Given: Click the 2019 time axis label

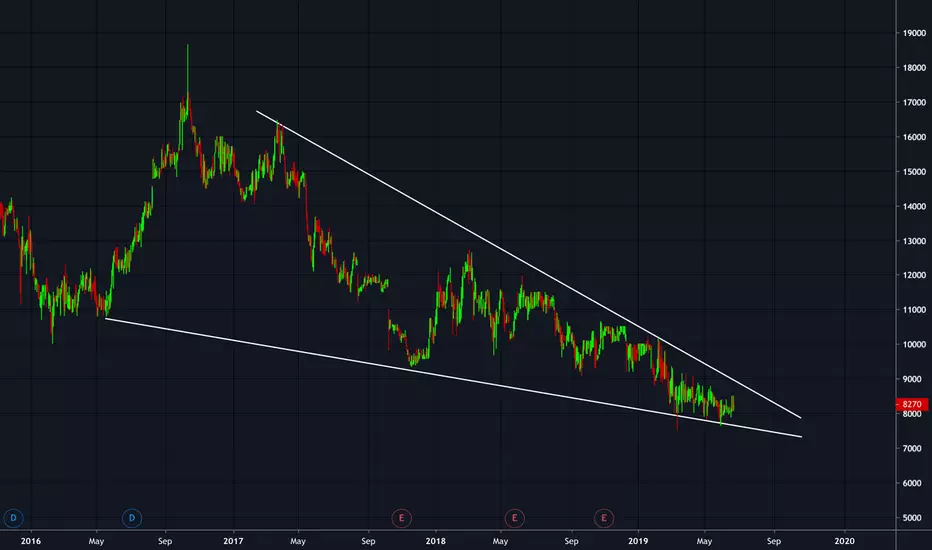Looking at the screenshot, I should point(638,540).
